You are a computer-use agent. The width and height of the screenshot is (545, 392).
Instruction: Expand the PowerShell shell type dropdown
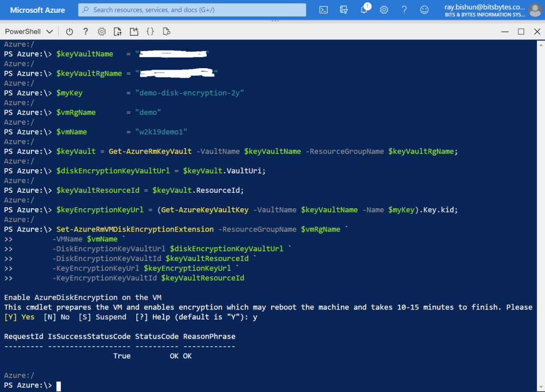[x=29, y=31]
